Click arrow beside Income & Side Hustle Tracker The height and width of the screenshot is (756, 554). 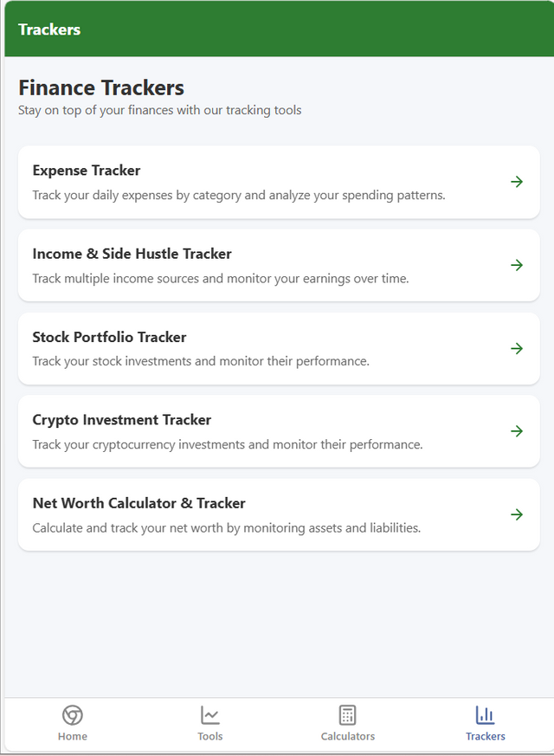pyautogui.click(x=517, y=265)
